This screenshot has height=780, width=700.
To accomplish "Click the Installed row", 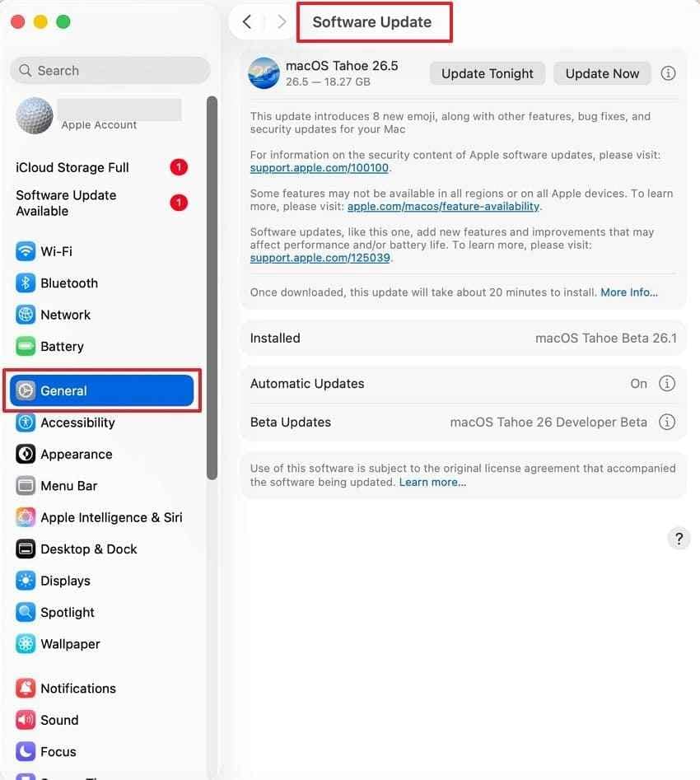I will 463,338.
